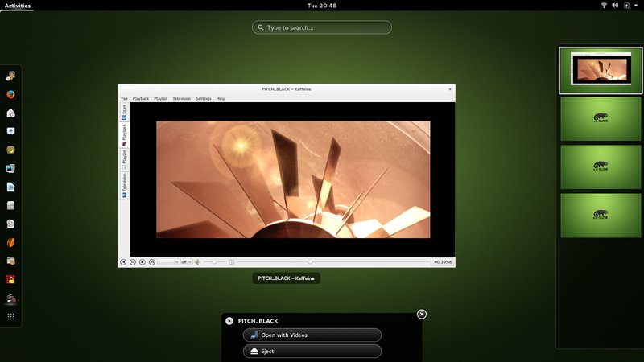Open the orange leaf app in the dock
Image resolution: width=644 pixels, height=362 pixels.
click(10, 242)
